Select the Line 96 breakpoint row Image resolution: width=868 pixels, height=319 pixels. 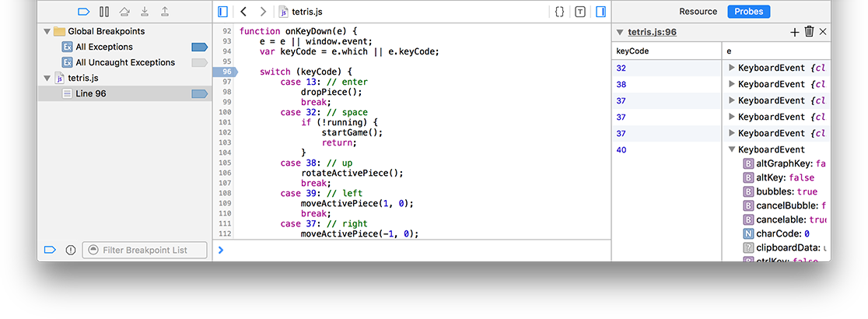tap(124, 93)
